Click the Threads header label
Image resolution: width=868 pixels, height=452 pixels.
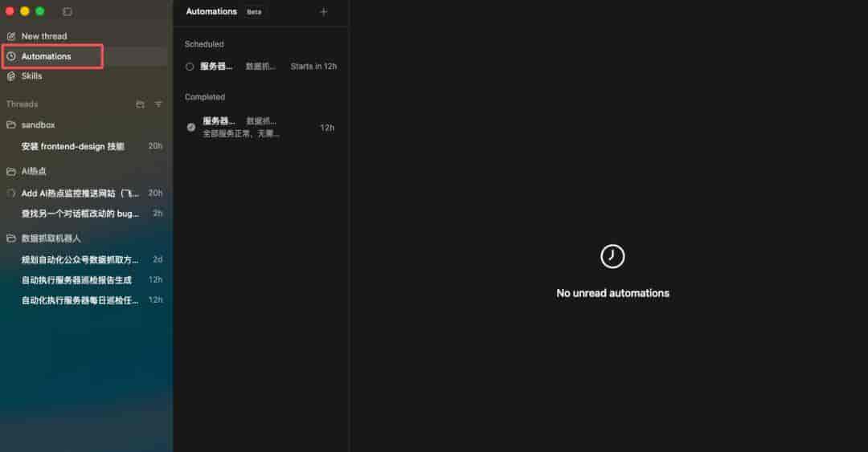[x=23, y=104]
